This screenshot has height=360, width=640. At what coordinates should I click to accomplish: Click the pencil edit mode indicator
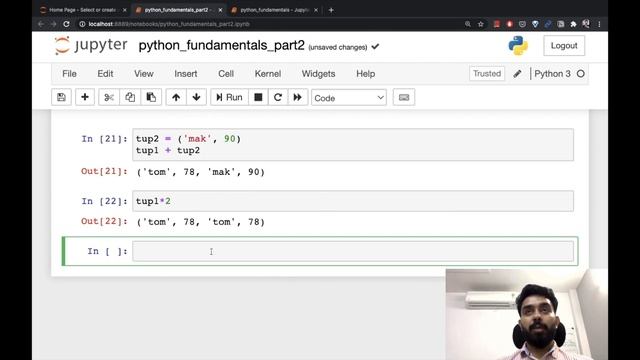coord(517,73)
